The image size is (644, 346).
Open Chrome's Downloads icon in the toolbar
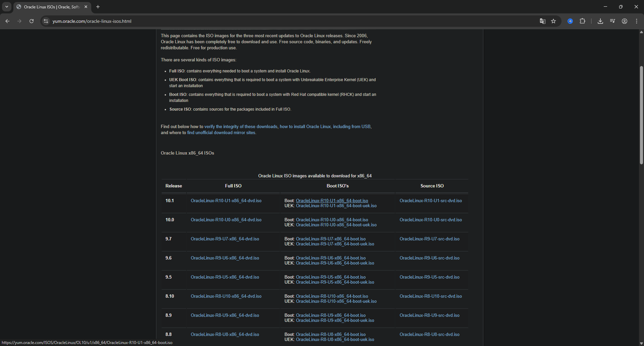coord(600,21)
